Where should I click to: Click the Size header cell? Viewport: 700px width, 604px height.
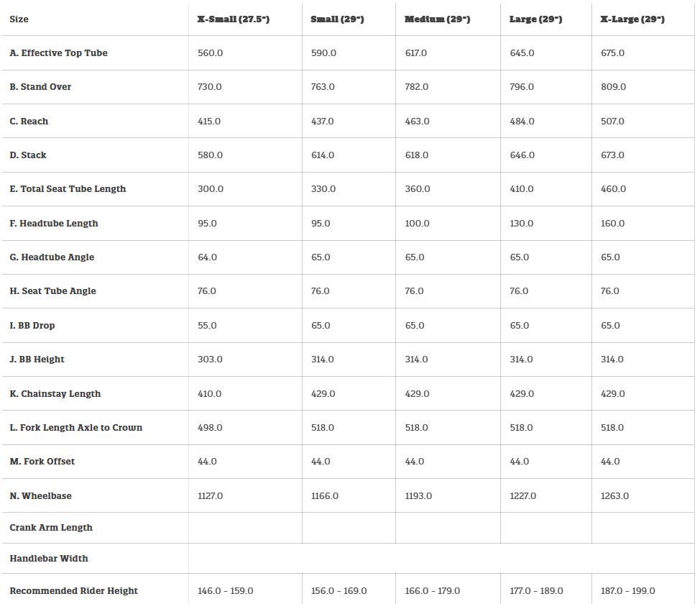(19, 19)
